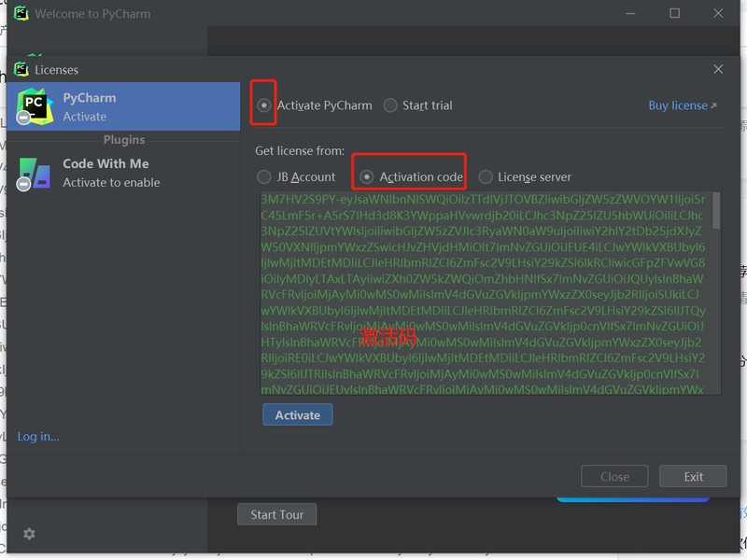The height and width of the screenshot is (560, 747).
Task: Click inside the activation code text area
Action: click(x=486, y=293)
